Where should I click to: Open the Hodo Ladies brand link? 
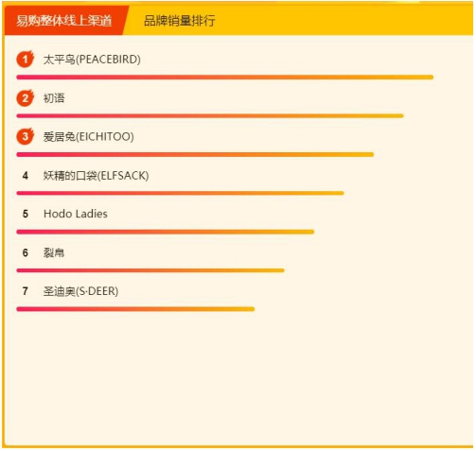click(76, 214)
